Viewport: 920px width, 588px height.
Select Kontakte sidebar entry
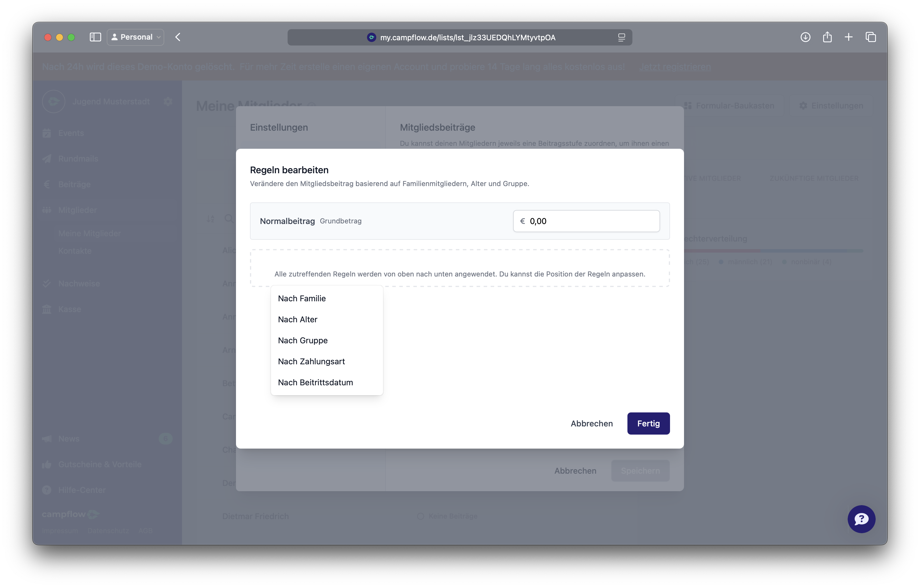[75, 251]
